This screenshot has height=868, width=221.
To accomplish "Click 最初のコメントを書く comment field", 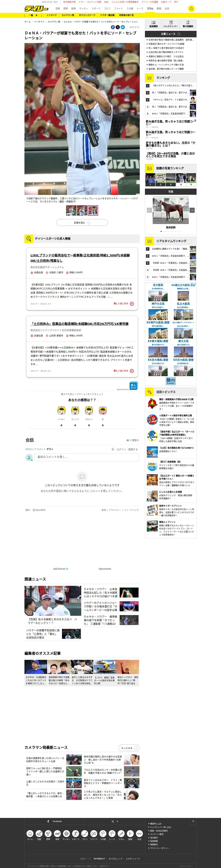I will 87,457.
